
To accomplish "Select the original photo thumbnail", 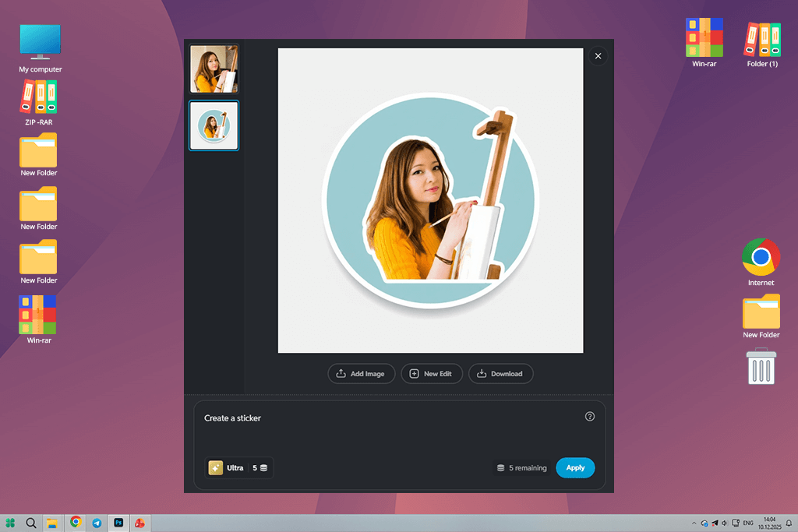I will click(x=214, y=69).
